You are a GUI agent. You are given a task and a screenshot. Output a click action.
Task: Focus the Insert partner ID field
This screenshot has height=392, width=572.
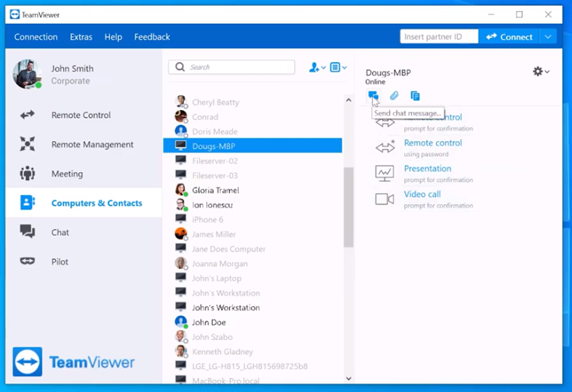(x=439, y=37)
